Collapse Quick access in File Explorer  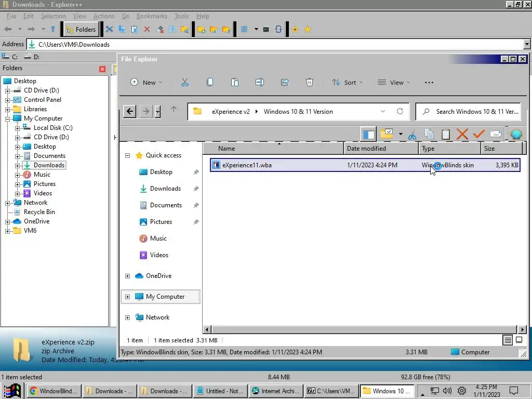[x=128, y=155]
